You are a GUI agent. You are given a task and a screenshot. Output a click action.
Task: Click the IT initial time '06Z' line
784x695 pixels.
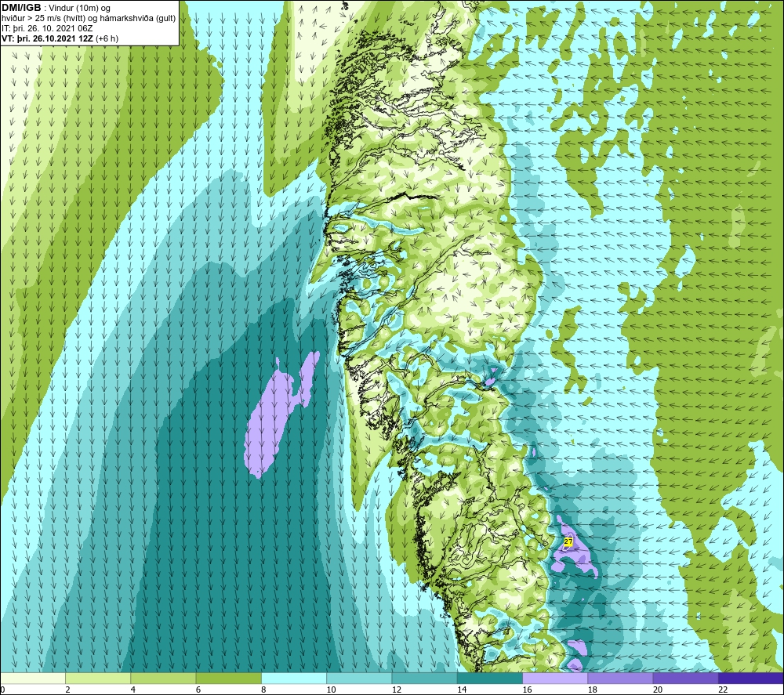(47, 28)
